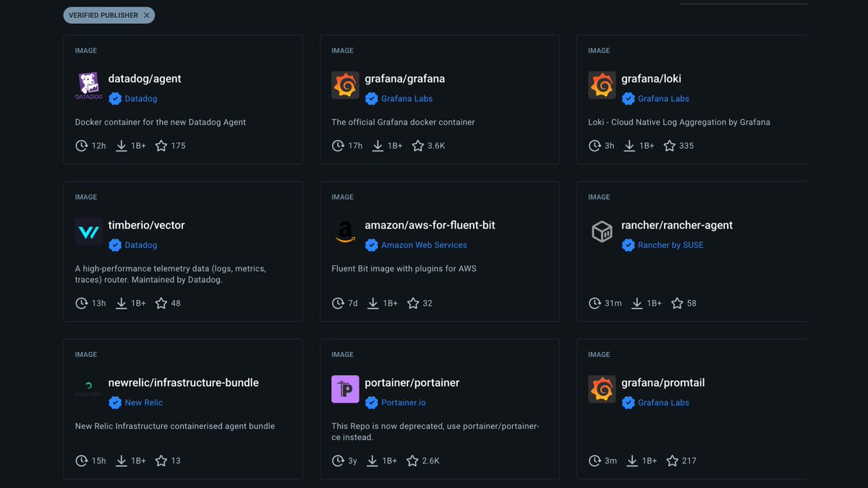Click 'The official Grafana docker container' description
The image size is (868, 488).
(404, 122)
